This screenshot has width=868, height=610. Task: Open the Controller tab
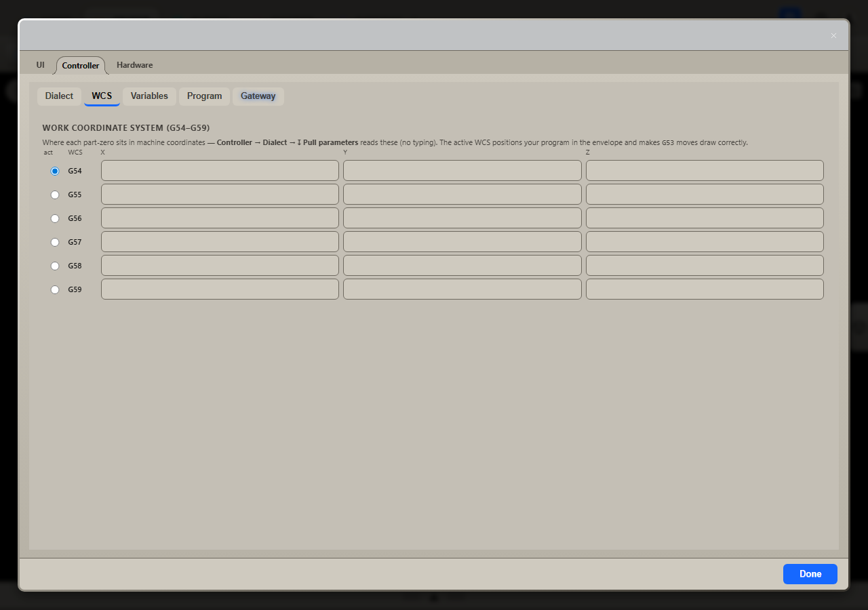(81, 65)
